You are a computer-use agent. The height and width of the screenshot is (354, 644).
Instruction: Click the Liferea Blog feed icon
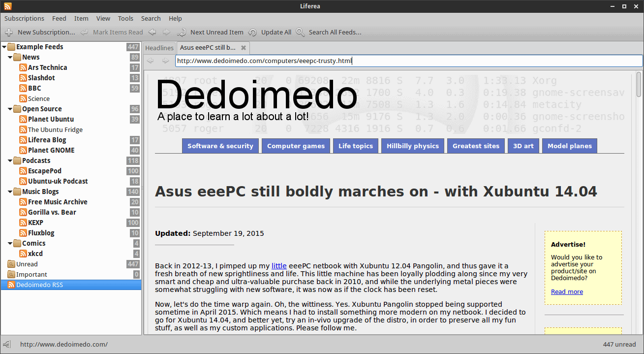23,140
